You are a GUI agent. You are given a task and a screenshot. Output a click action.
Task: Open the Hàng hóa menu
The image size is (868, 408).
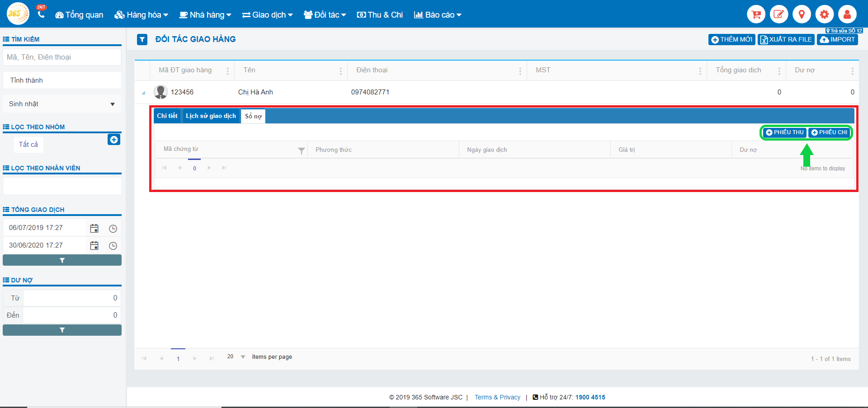tap(141, 15)
